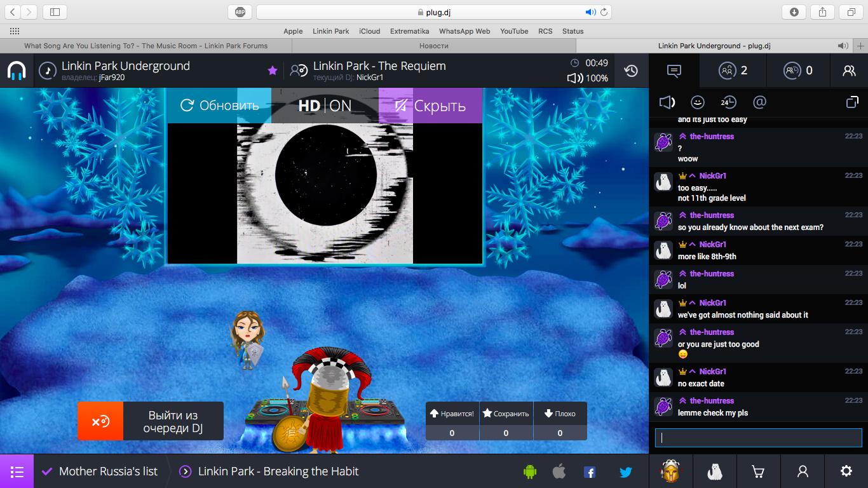
Task: Toggle Safari sidebar button
Action: 55,12
